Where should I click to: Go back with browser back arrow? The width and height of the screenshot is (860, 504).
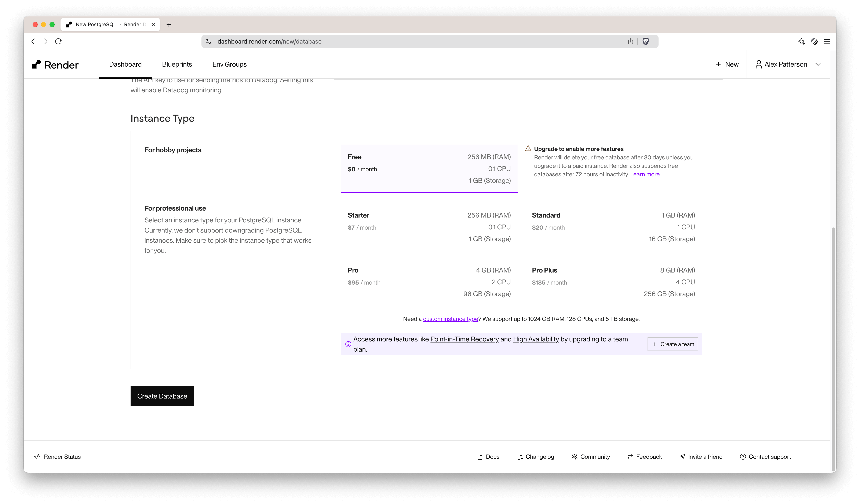point(33,41)
